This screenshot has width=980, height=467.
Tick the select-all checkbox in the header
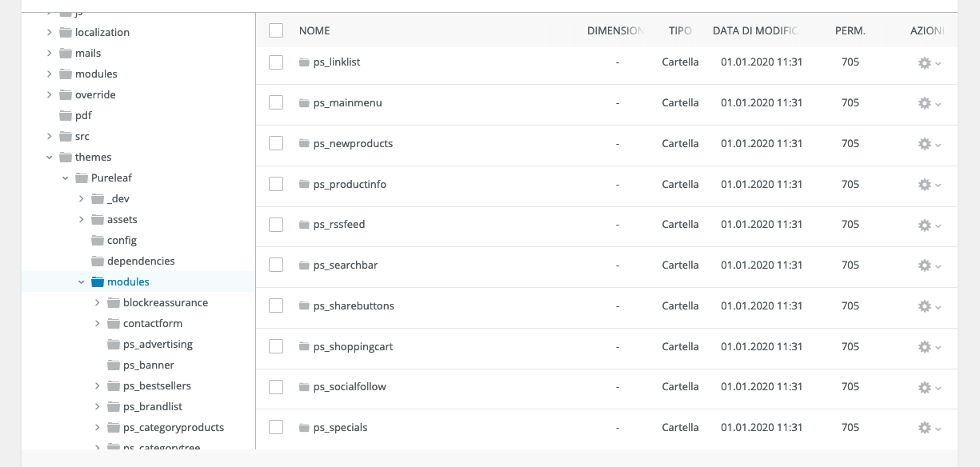click(276, 30)
